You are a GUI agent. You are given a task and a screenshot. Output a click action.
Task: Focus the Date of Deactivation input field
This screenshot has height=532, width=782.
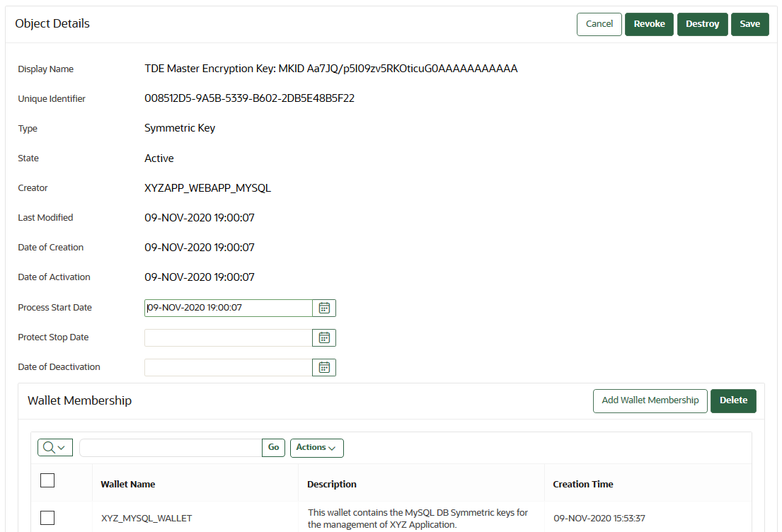click(x=229, y=368)
